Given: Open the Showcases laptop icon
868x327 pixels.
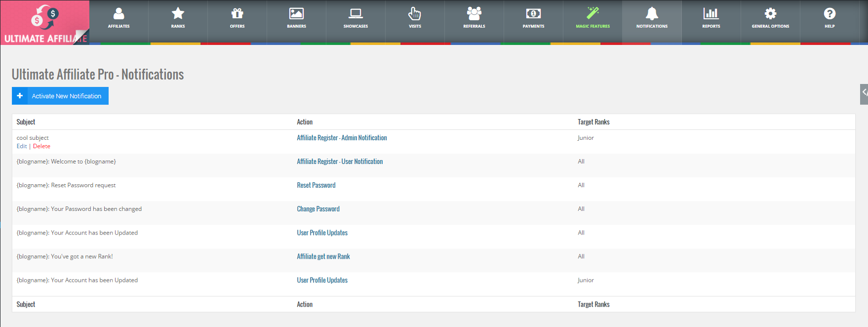Looking at the screenshot, I should tap(355, 14).
